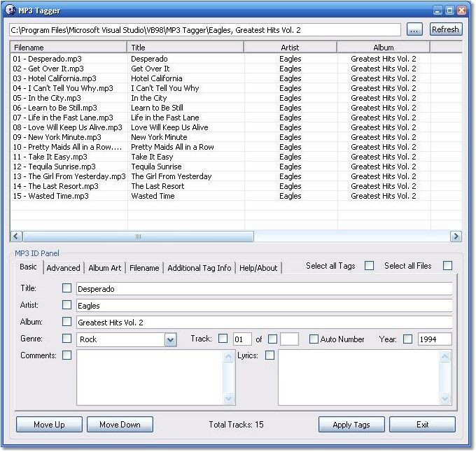Click the Title field containing Desperado
476x452 pixels.
pyautogui.click(x=264, y=289)
